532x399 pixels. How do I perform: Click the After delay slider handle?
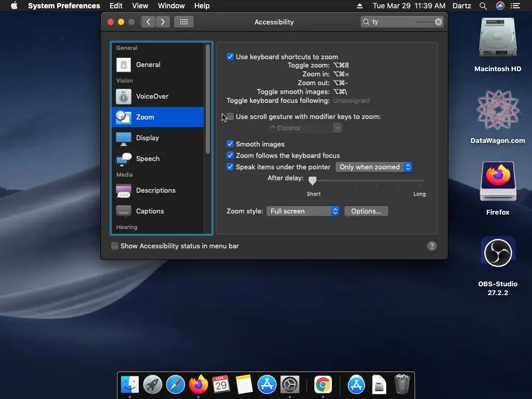tap(312, 181)
